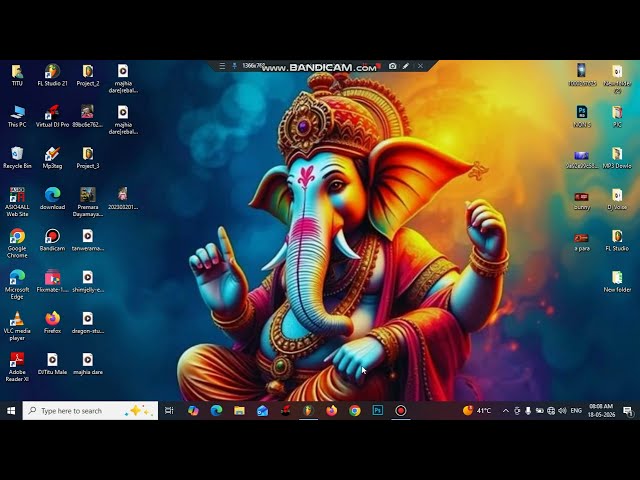Open the Windows Start menu
Image resolution: width=640 pixels, height=480 pixels.
coord(11,411)
